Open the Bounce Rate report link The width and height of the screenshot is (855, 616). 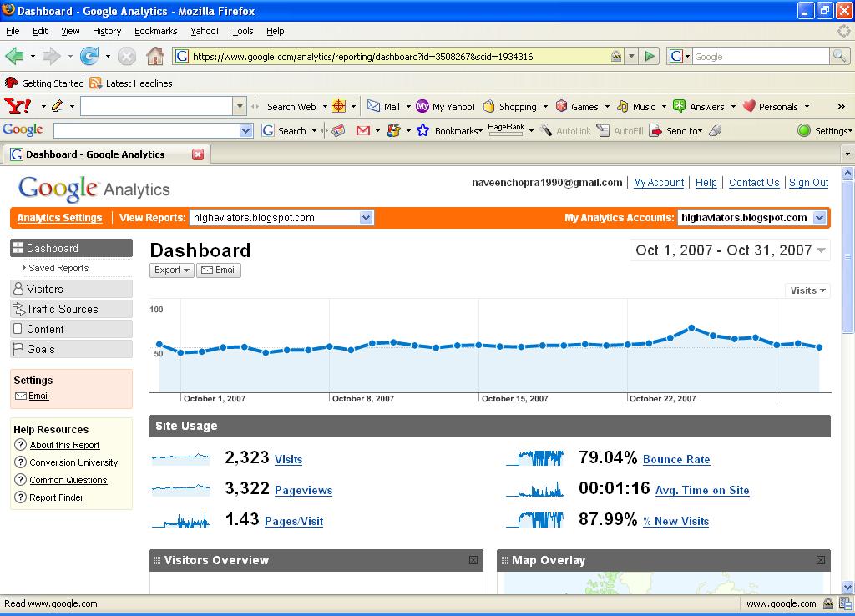coord(676,460)
